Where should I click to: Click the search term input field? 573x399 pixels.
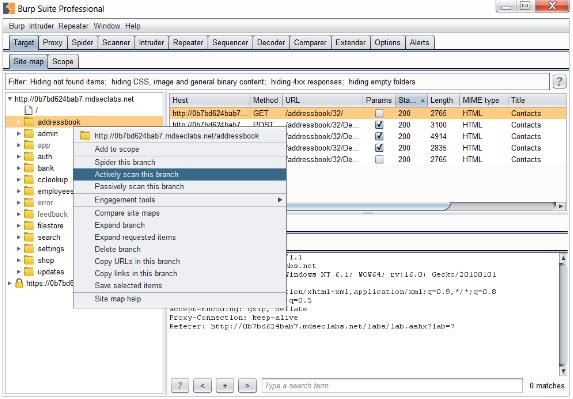tap(392, 385)
